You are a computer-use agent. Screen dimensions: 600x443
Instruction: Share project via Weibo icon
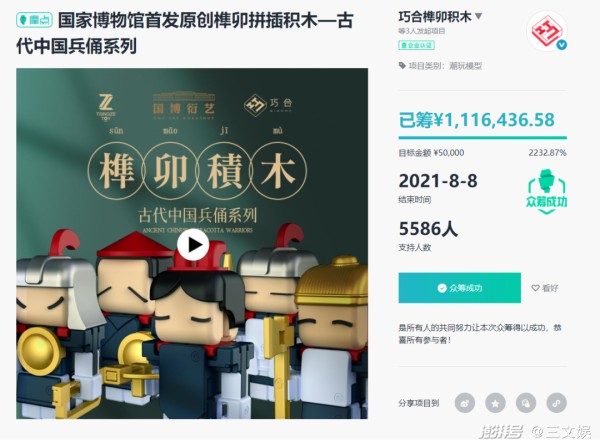[465, 403]
